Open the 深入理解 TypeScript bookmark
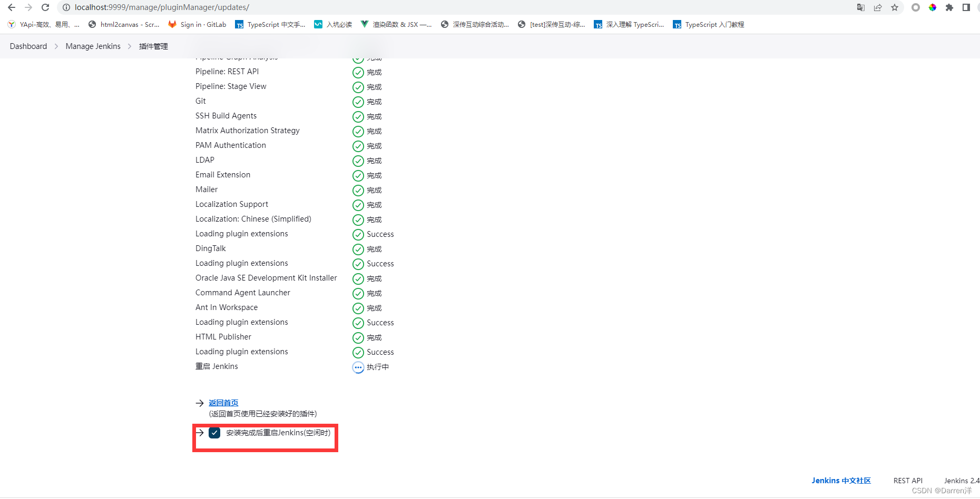The height and width of the screenshot is (499, 980). coord(629,24)
